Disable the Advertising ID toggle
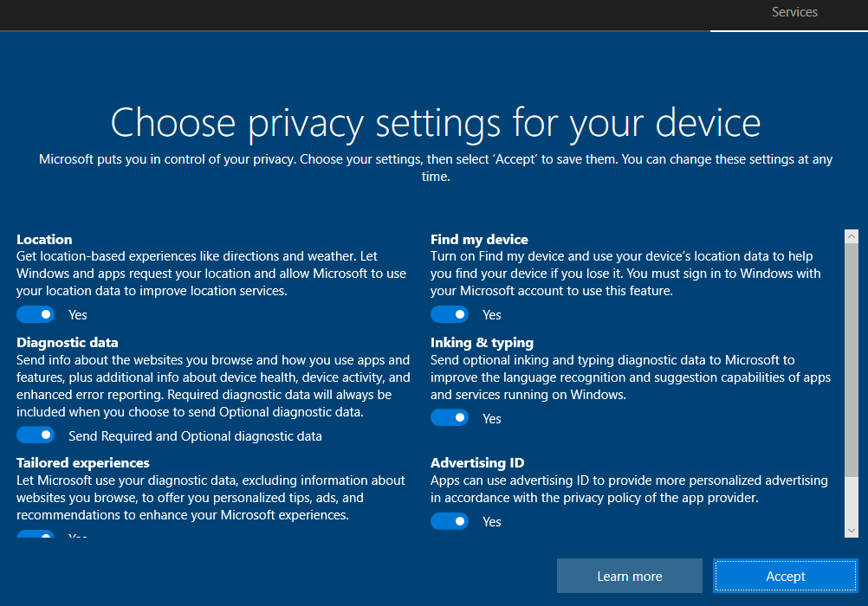Image resolution: width=868 pixels, height=606 pixels. point(450,521)
